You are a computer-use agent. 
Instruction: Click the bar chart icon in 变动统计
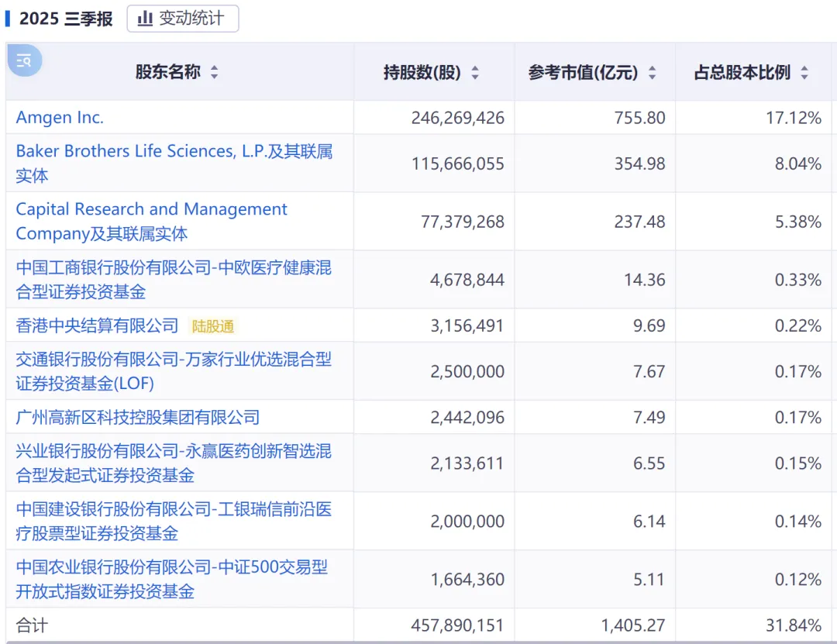point(145,19)
